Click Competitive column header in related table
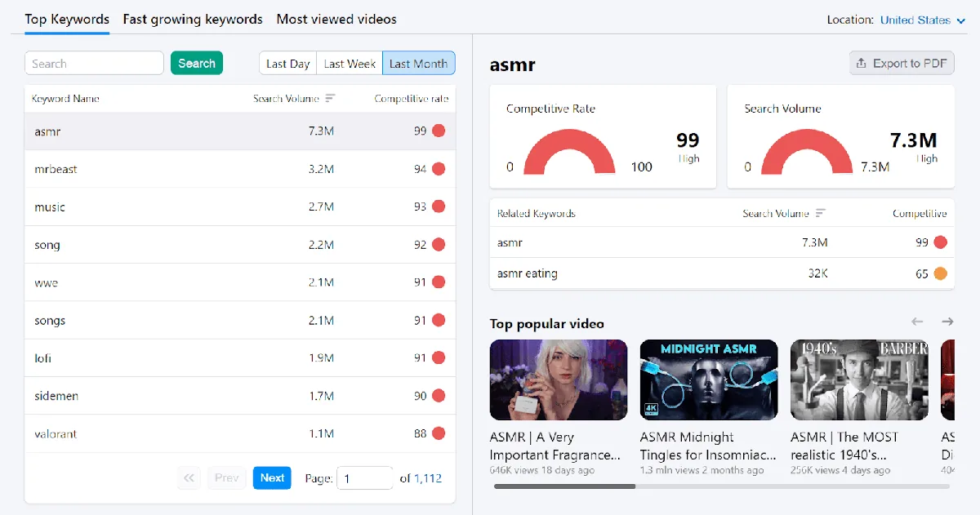Image resolution: width=980 pixels, height=515 pixels. tap(920, 214)
